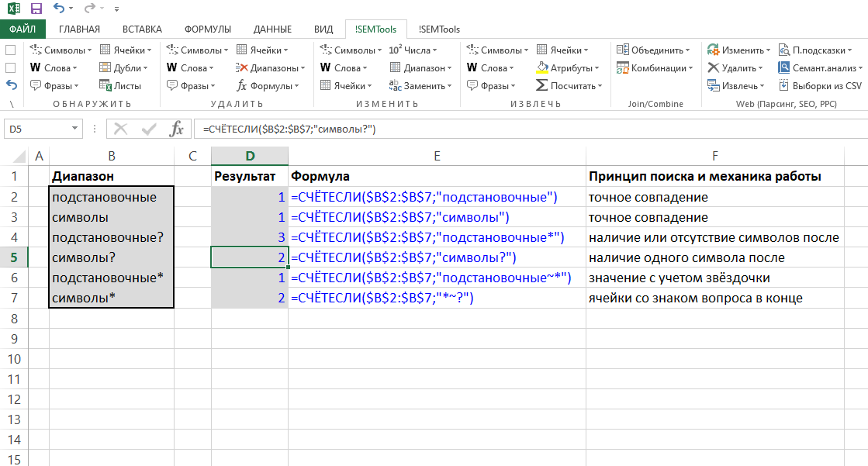The width and height of the screenshot is (868, 466).
Task: Open the Комбинации dropdown
Action: coord(655,67)
